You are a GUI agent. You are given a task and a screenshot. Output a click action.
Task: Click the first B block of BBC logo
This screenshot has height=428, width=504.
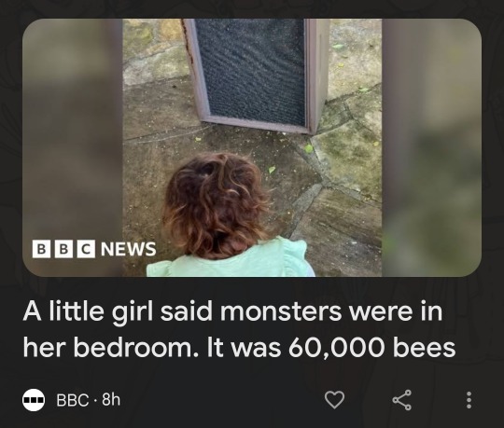point(41,249)
